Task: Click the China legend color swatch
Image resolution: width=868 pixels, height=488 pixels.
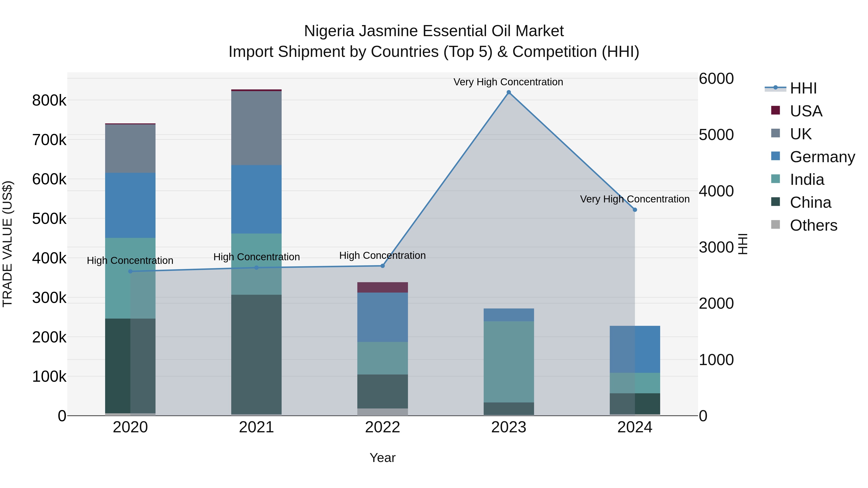Action: (775, 202)
